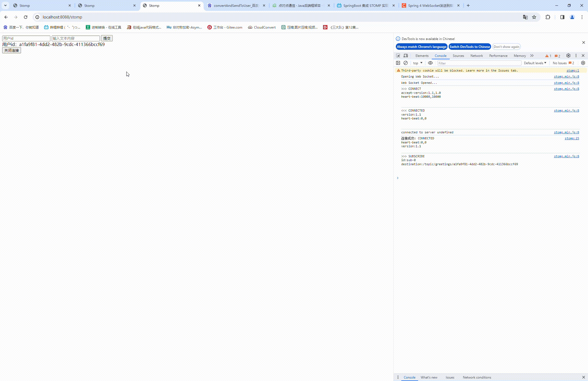Switch to the Console tab
Viewport: 588px width, 381px height.
coord(440,56)
